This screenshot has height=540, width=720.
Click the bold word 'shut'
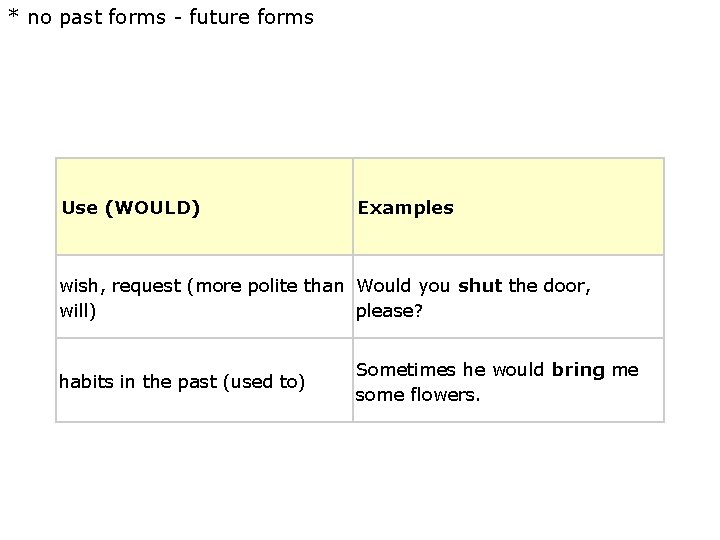click(x=480, y=286)
